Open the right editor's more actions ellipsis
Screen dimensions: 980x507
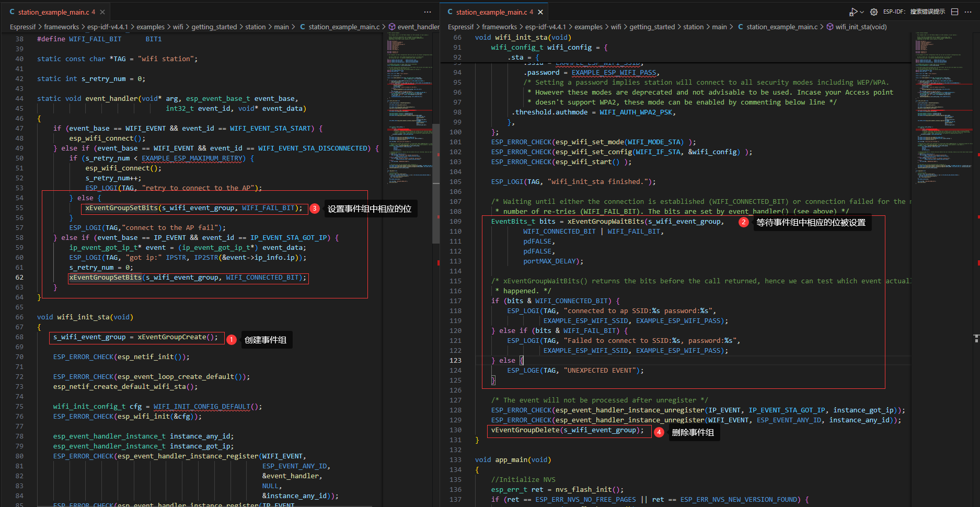coord(968,12)
